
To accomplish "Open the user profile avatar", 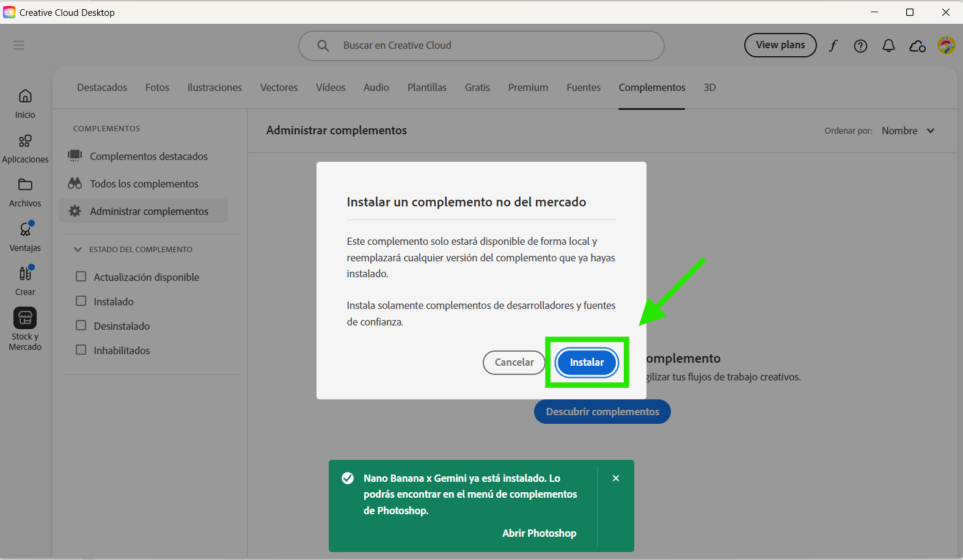I will (946, 45).
